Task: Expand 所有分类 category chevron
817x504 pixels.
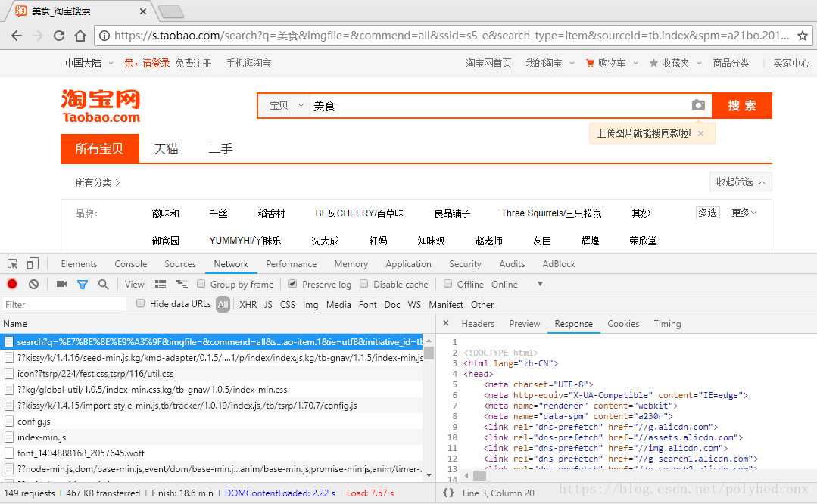Action: tap(118, 182)
